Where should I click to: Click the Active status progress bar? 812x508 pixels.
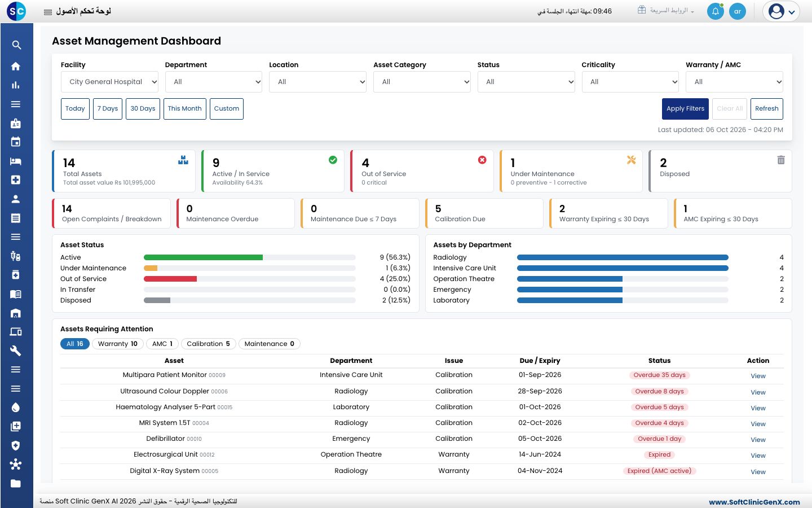click(x=250, y=257)
